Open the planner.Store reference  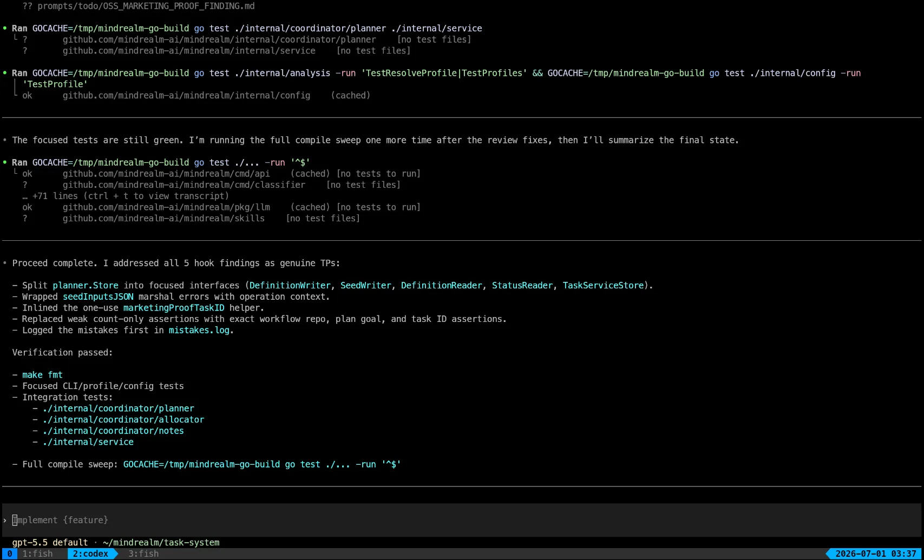[86, 285]
